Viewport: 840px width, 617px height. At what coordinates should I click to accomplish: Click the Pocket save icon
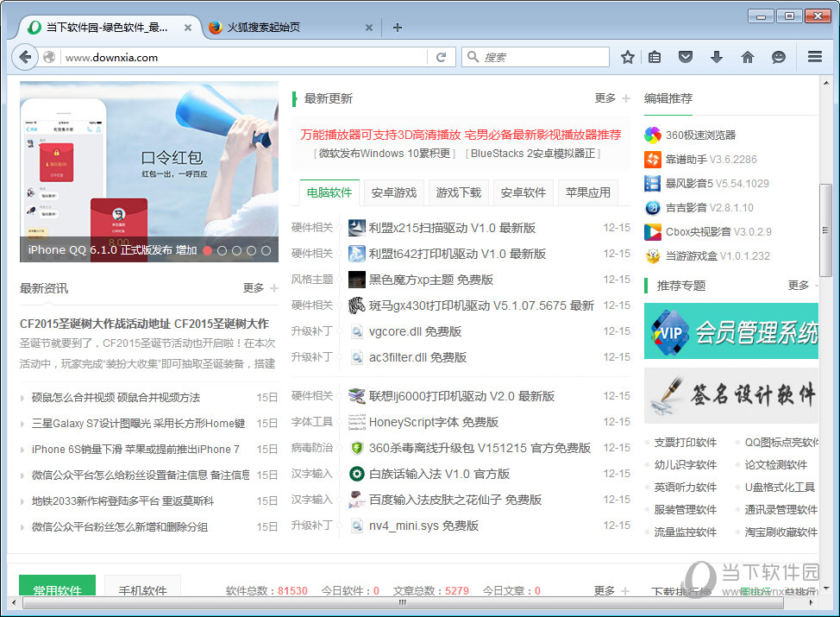point(686,57)
